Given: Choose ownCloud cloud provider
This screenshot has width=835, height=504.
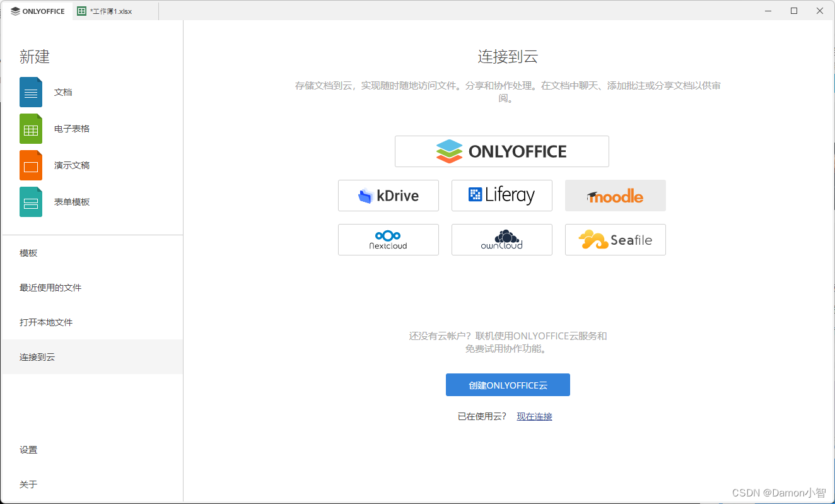Looking at the screenshot, I should tap(502, 240).
